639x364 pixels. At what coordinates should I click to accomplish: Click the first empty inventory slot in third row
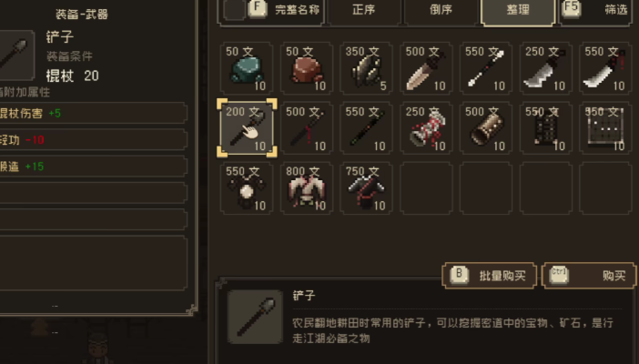click(426, 187)
